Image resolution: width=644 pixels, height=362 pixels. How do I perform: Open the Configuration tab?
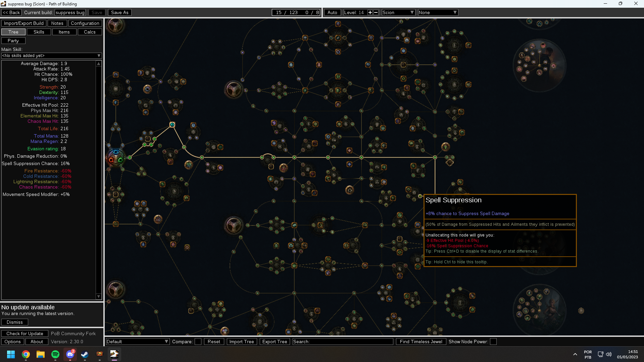[85, 23]
